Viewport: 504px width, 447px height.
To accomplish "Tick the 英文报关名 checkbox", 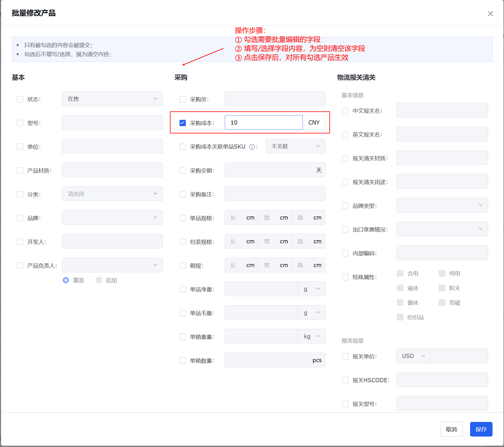I will pyautogui.click(x=345, y=135).
